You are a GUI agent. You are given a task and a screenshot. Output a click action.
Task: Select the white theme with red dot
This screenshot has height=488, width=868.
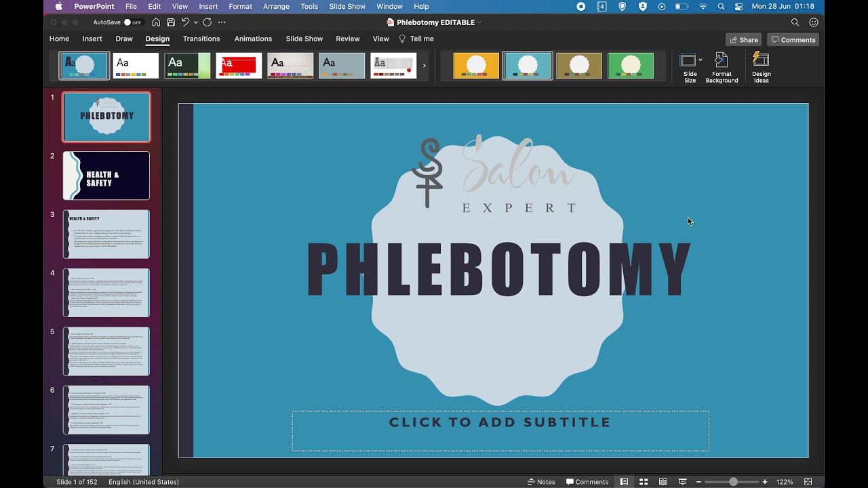pos(393,66)
